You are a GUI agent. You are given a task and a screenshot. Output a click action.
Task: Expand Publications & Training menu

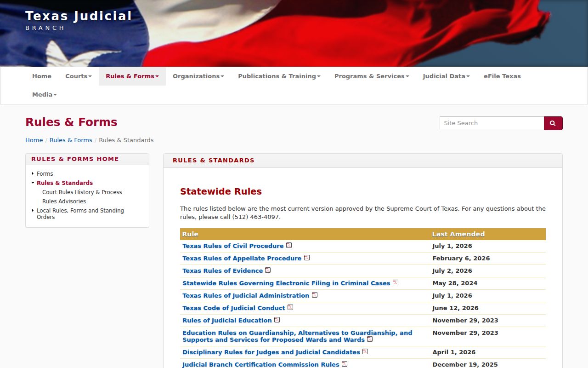tap(279, 76)
